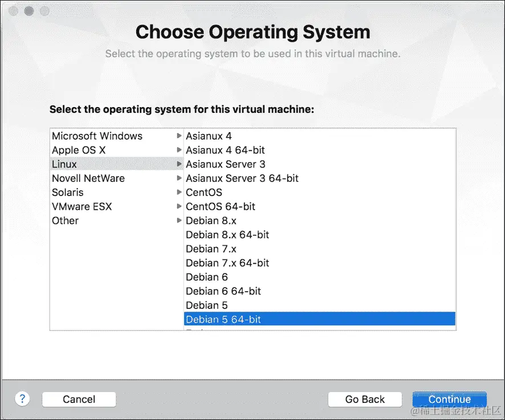Pick CentOS 64-bit entry
The width and height of the screenshot is (505, 420).
(x=320, y=206)
